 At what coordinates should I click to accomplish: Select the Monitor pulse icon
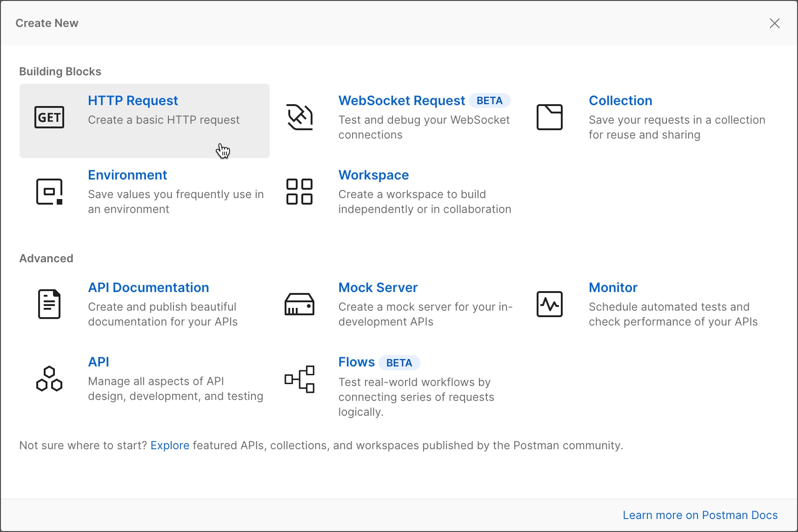550,304
